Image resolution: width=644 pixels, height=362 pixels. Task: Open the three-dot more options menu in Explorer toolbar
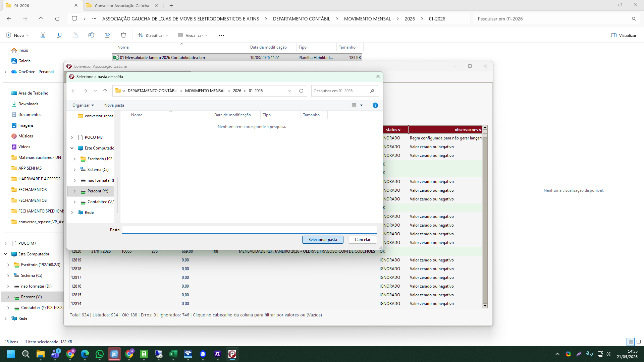221,35
